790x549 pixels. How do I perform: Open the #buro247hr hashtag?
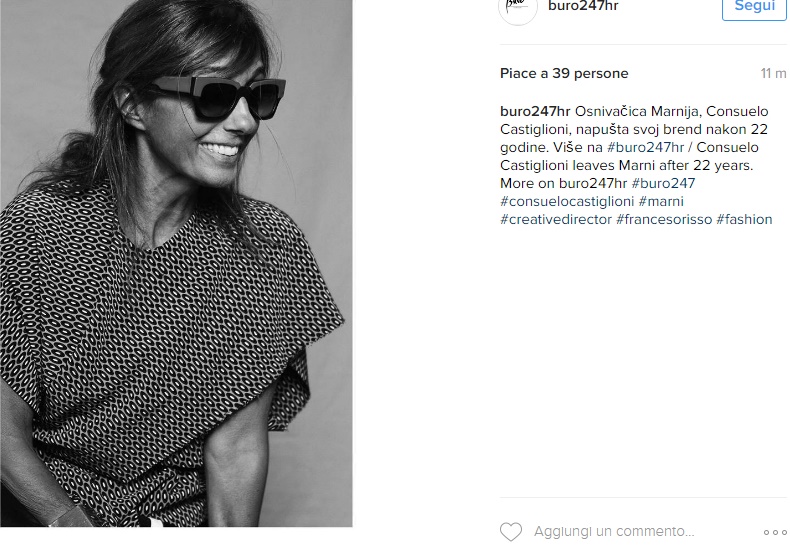(645, 148)
